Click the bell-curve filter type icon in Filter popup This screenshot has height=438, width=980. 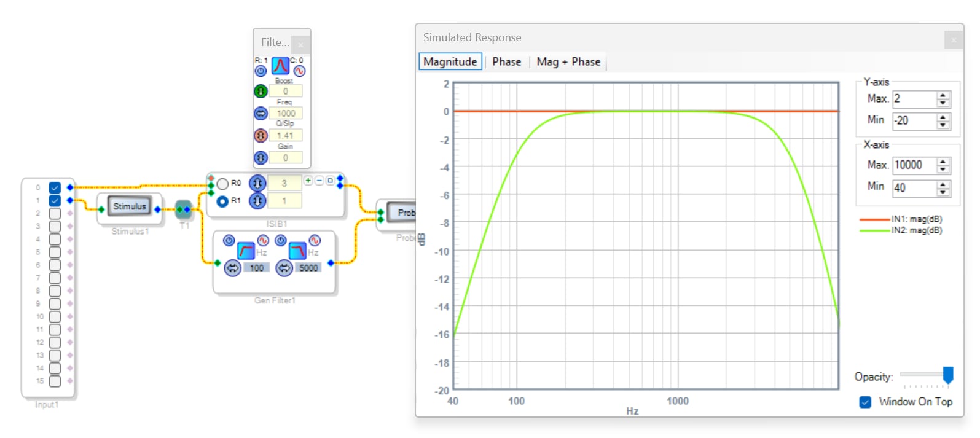(x=280, y=66)
